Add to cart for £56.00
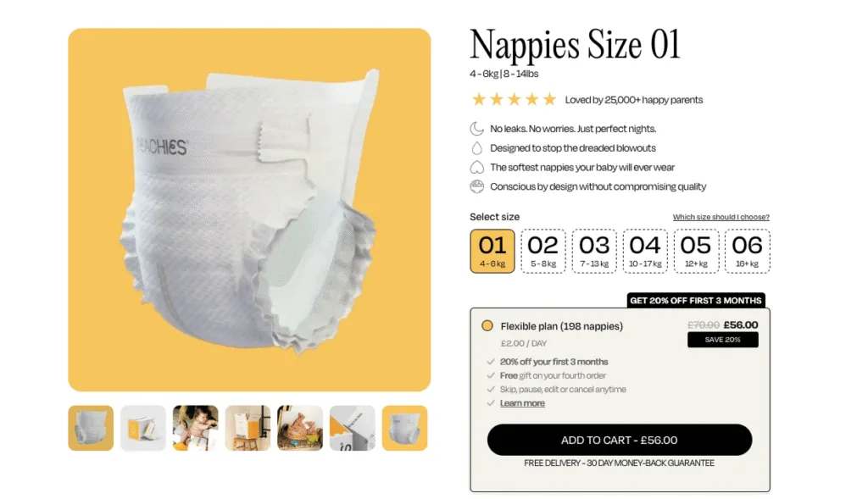The width and height of the screenshot is (868, 499). click(620, 441)
